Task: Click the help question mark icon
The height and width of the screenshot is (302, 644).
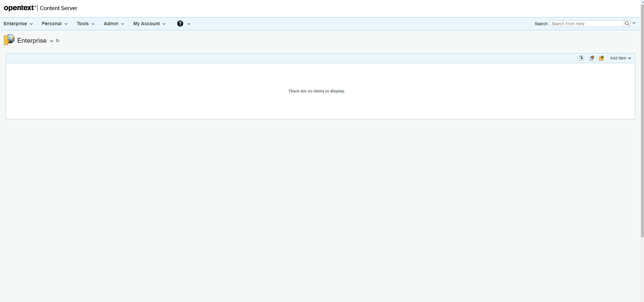Action: click(180, 24)
